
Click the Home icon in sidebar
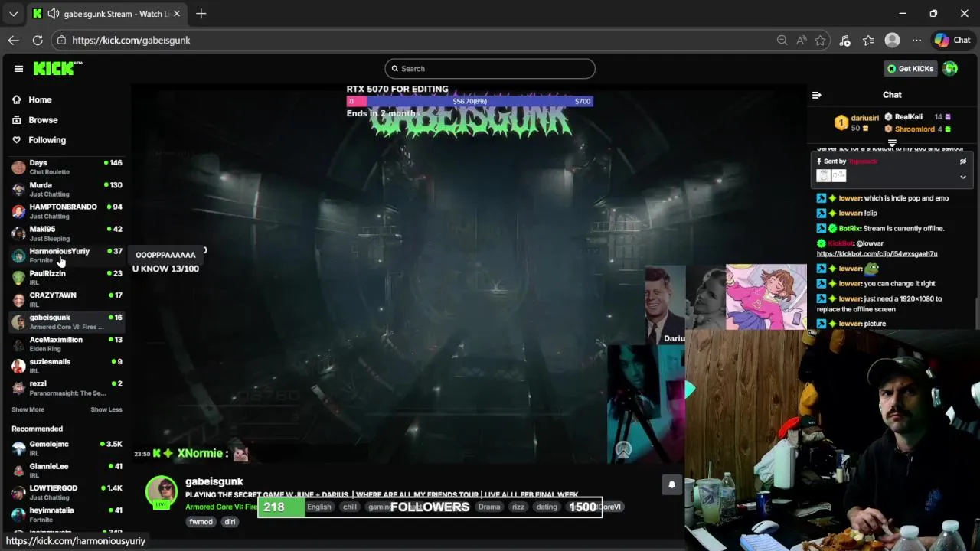coord(17,99)
